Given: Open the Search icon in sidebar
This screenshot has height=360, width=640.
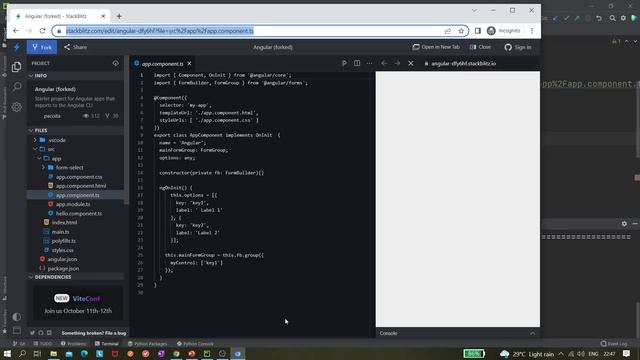Looking at the screenshot, I should [17, 87].
